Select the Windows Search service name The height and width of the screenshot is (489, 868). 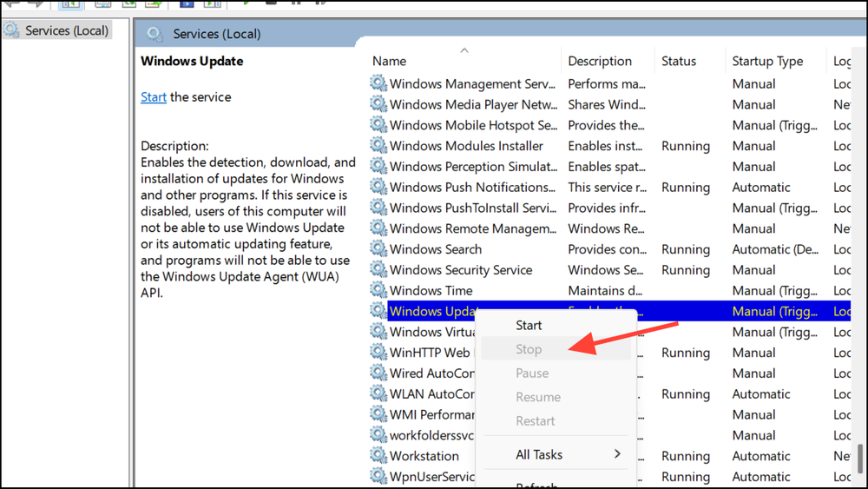pos(436,249)
